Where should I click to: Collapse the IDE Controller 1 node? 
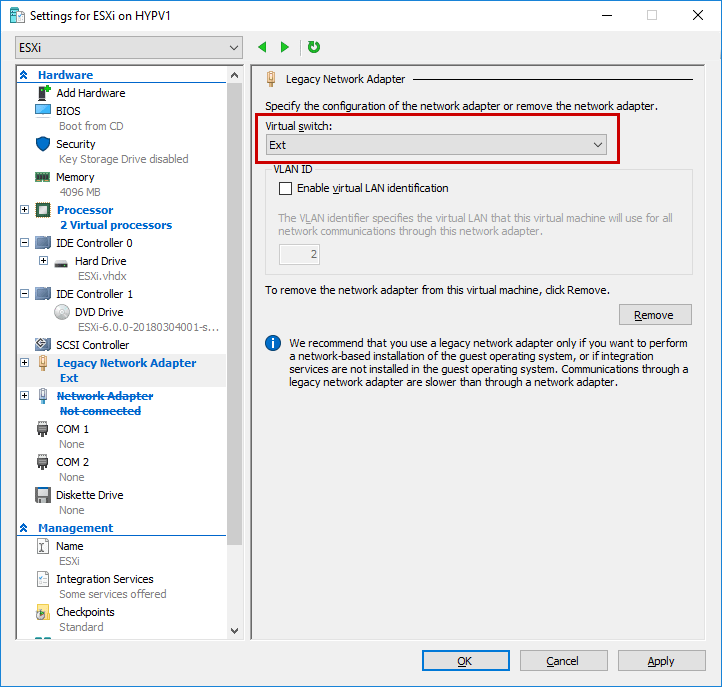[25, 294]
